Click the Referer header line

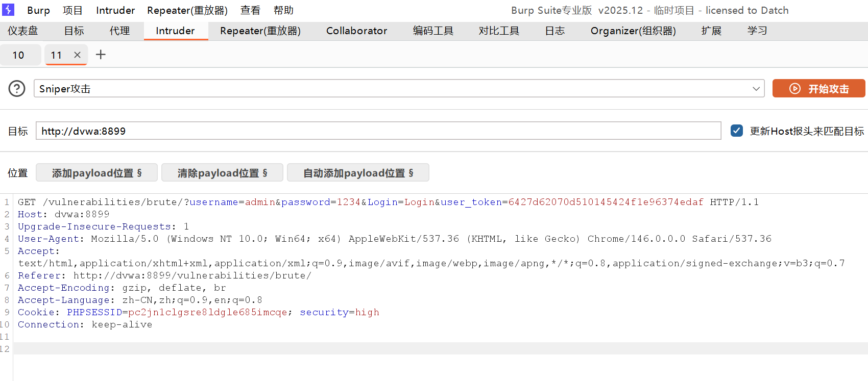164,275
